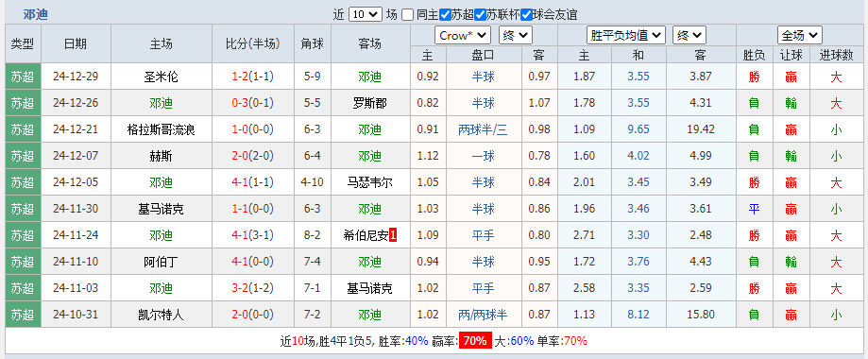
Task: Click the score 4-1(1-1) against 马瑟韦尔
Action: tap(252, 182)
